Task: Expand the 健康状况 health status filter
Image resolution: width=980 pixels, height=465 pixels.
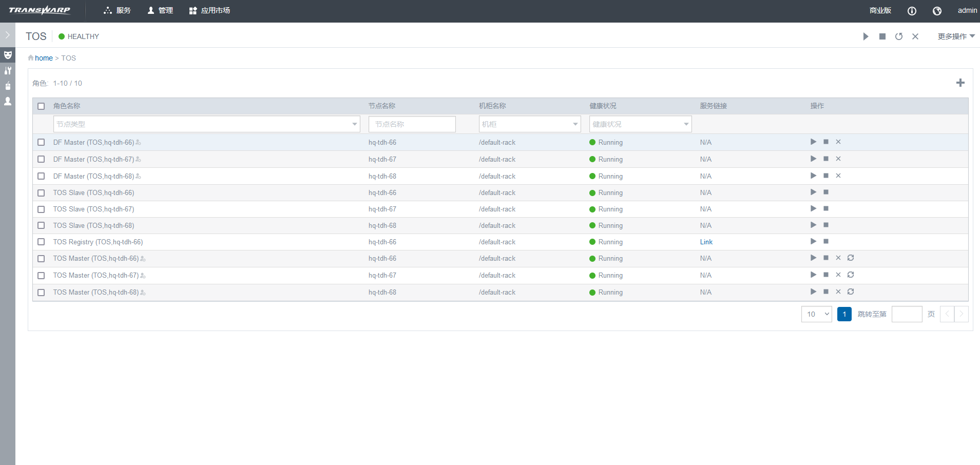Action: [640, 124]
